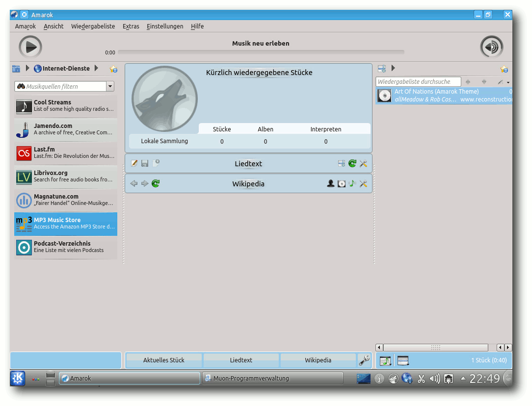Viewport: 532px width, 406px height.
Task: Show Wikipedia track page icon
Action: click(x=352, y=184)
